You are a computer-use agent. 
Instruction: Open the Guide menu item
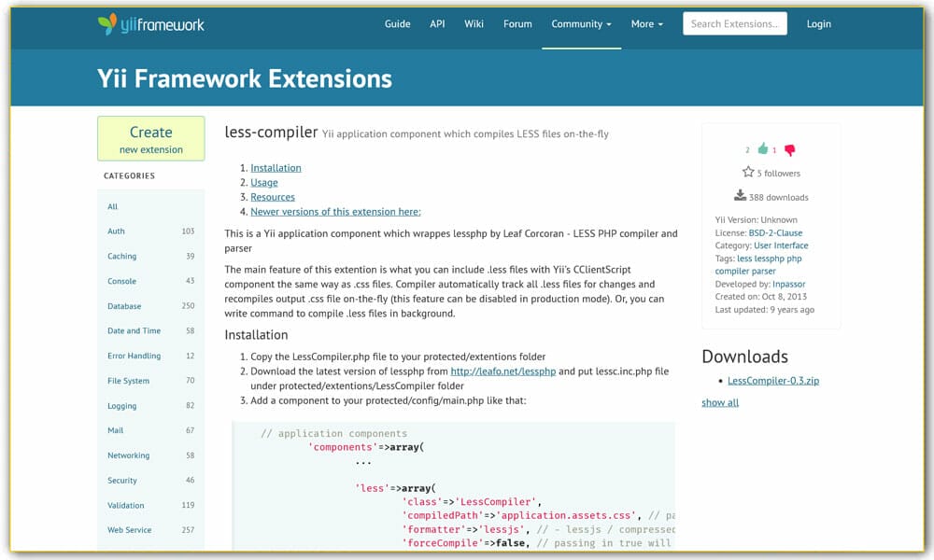click(397, 24)
